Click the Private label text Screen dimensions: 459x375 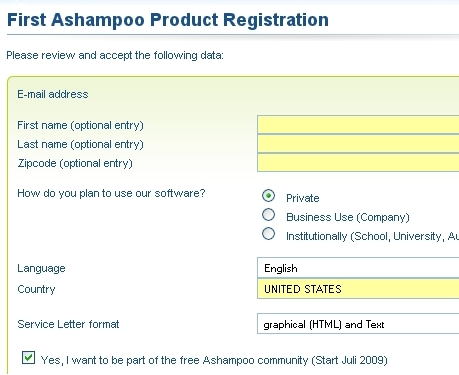303,198
